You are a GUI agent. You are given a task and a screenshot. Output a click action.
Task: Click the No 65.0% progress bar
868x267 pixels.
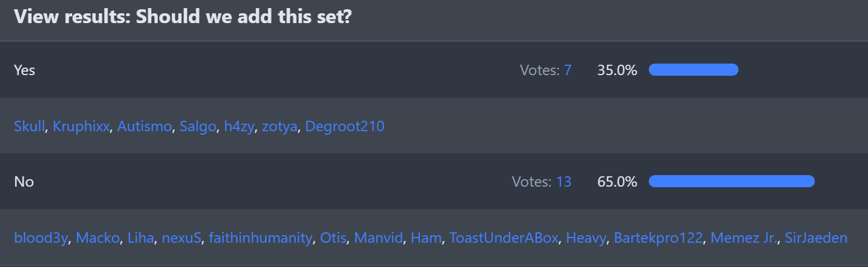point(732,181)
